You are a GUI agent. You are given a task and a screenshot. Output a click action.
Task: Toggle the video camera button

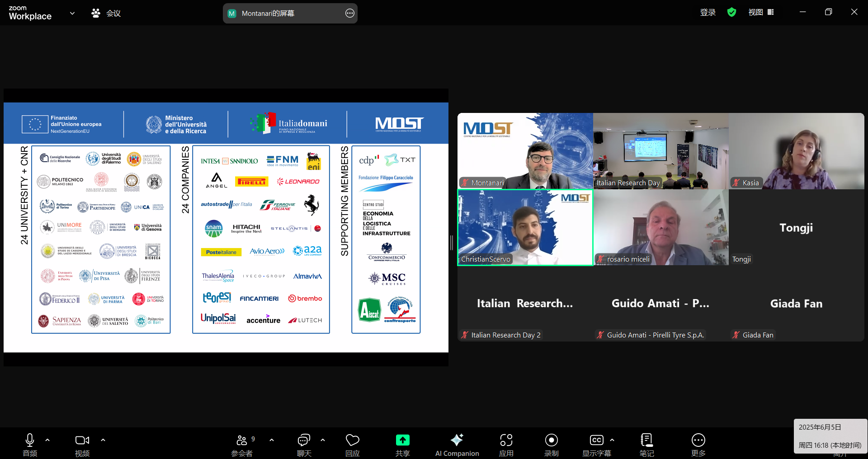[x=82, y=440]
